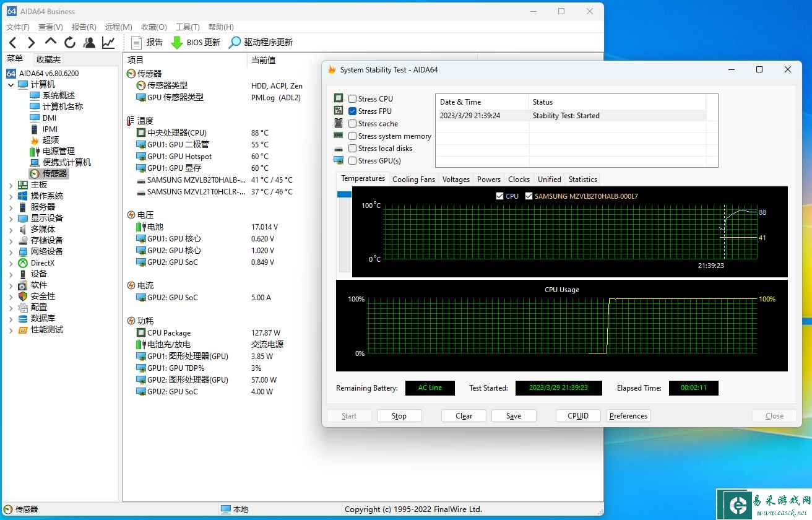This screenshot has width=812, height=520.
Task: Open the user manager toolbar icon
Action: tap(89, 42)
